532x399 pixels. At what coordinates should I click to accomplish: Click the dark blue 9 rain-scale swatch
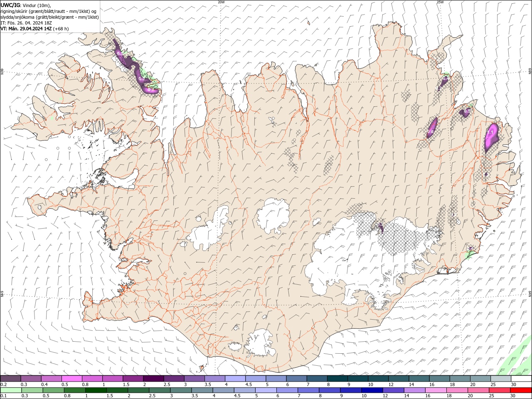[x=351, y=390]
